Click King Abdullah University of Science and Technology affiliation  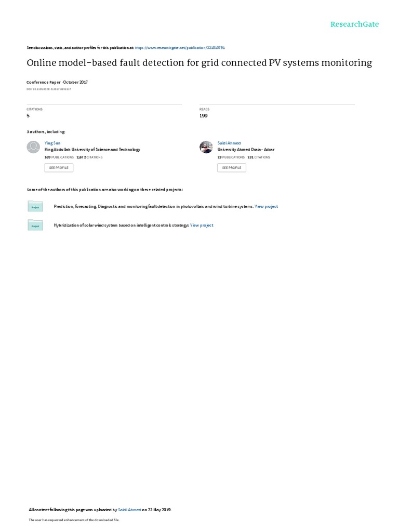pos(92,150)
